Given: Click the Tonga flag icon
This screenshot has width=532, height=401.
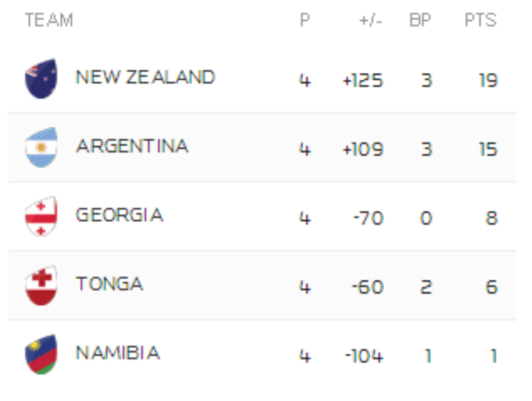Looking at the screenshot, I should (41, 285).
